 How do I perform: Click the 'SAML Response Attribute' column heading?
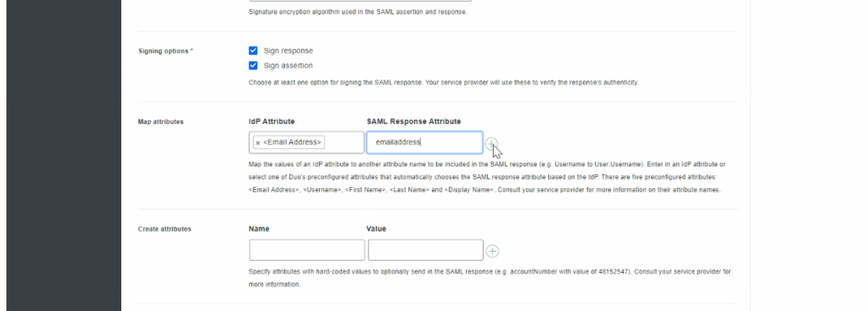click(413, 121)
